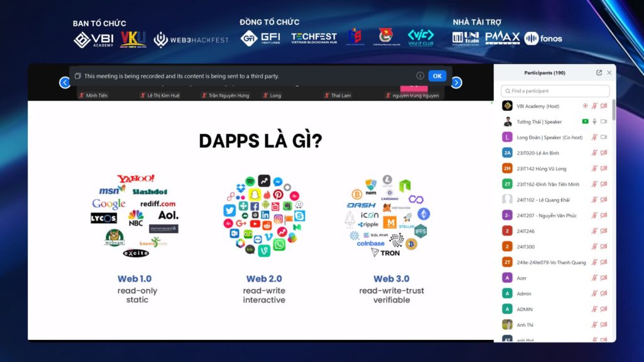644x362 pixels.
Task: Select participant 24IT207 - Nguyễn Văn Phúc
Action: [x=547, y=216]
